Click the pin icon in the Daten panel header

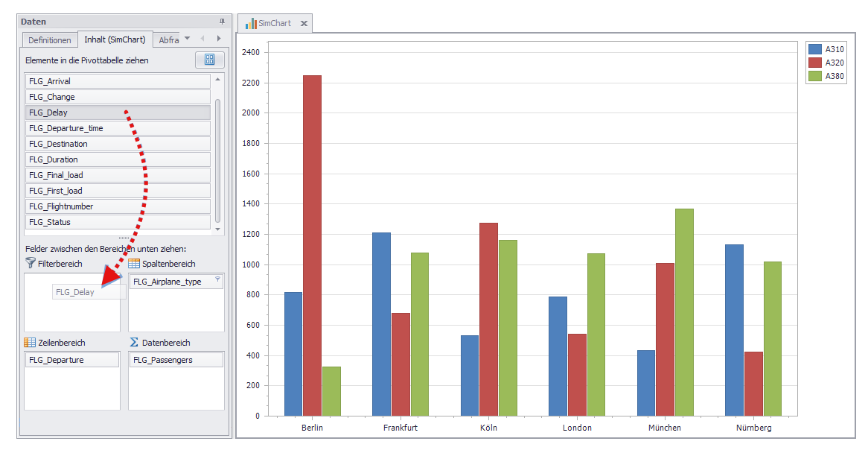(222, 22)
